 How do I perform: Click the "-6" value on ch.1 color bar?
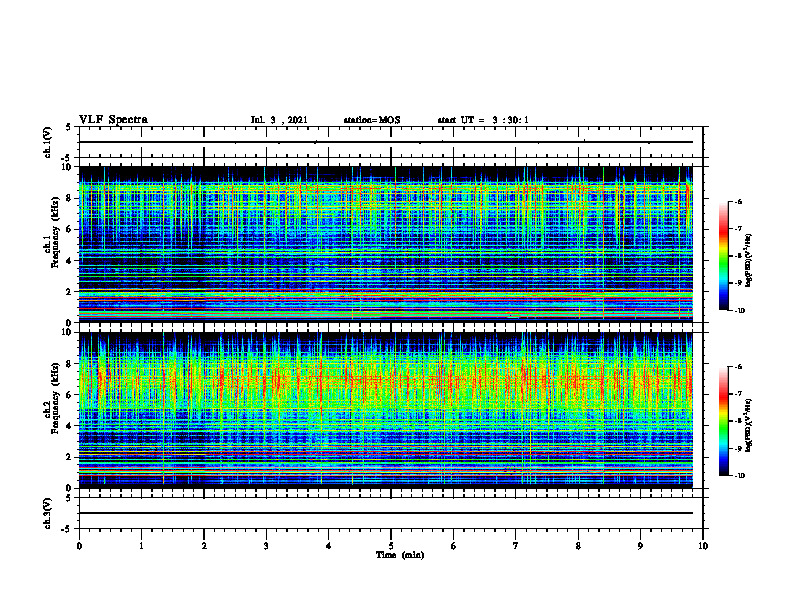click(738, 201)
